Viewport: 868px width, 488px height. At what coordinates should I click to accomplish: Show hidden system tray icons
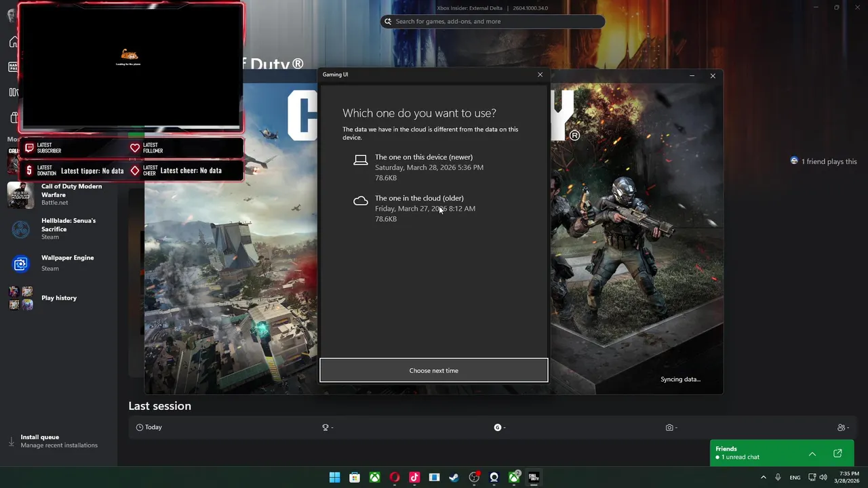click(x=763, y=477)
